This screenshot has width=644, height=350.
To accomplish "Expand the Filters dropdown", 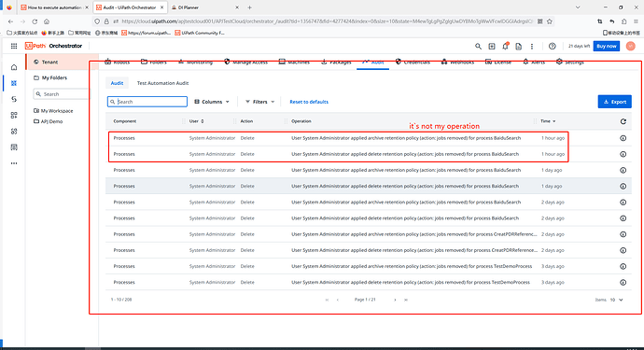I will pos(259,102).
